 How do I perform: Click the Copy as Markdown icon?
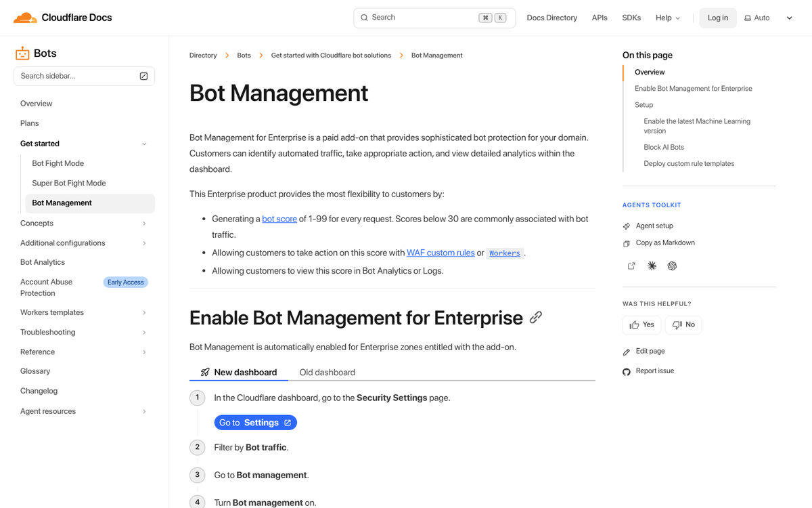click(626, 242)
